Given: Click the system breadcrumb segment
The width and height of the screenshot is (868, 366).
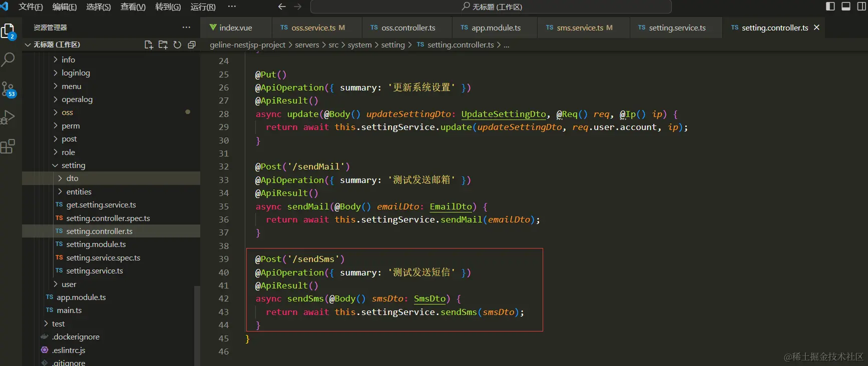Looking at the screenshot, I should pos(360,45).
